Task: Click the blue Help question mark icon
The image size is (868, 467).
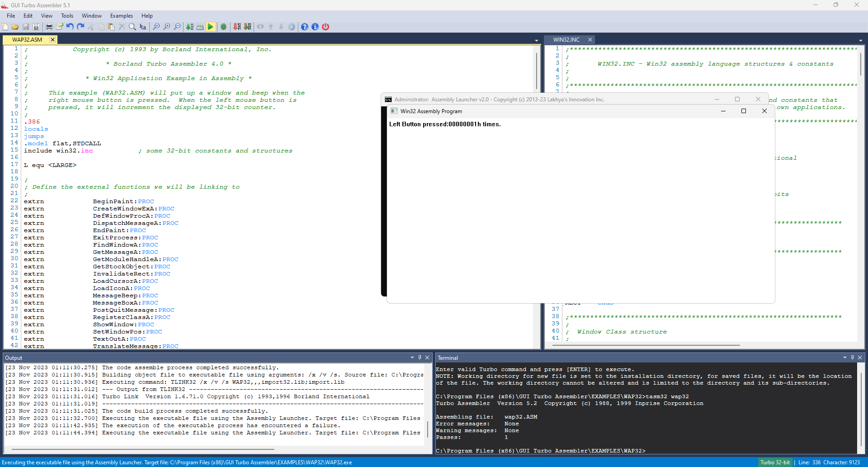Action: tap(305, 27)
